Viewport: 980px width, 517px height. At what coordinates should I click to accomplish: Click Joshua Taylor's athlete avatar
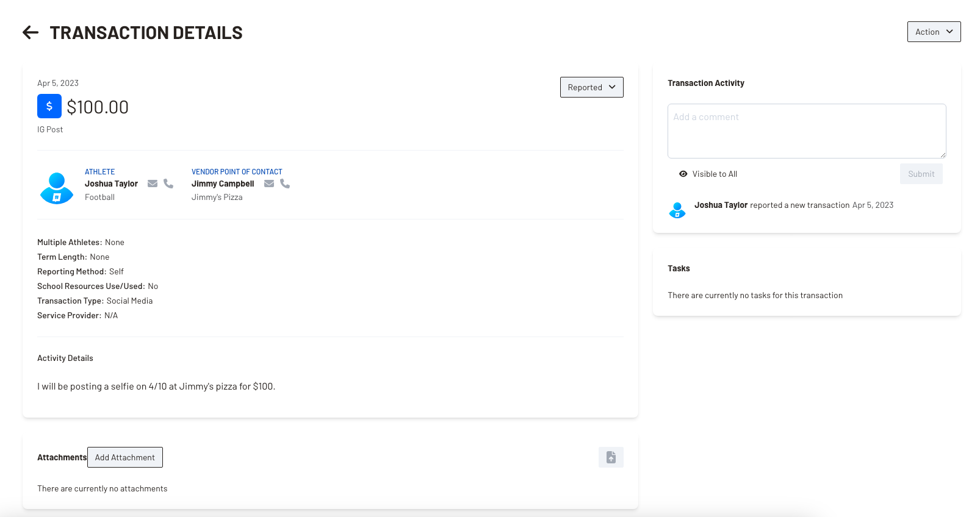[57, 188]
